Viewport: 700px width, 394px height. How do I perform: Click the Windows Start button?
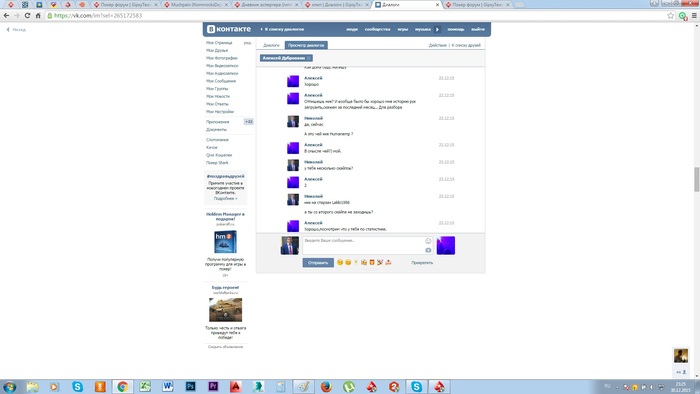coord(9,386)
